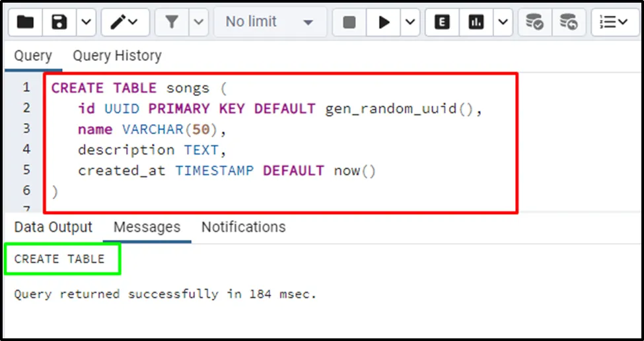Click the Explain Analyze chart icon
This screenshot has width=644, height=341.
476,22
